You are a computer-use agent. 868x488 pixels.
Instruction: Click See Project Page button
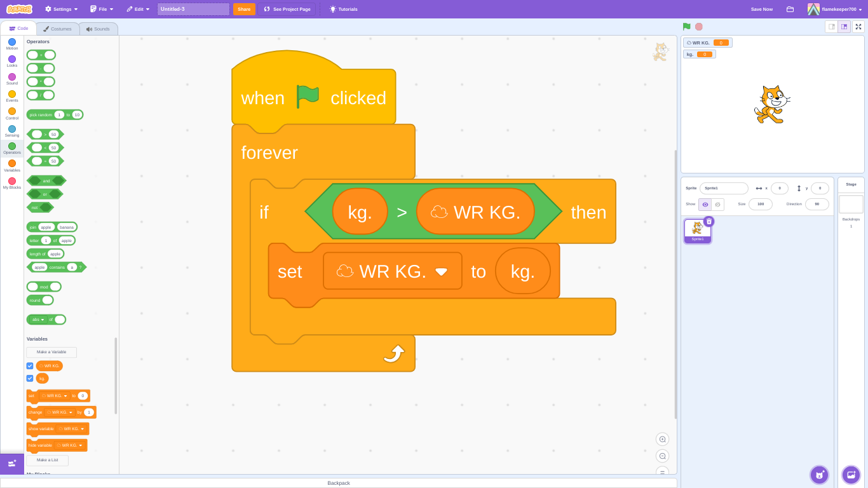[x=287, y=9]
